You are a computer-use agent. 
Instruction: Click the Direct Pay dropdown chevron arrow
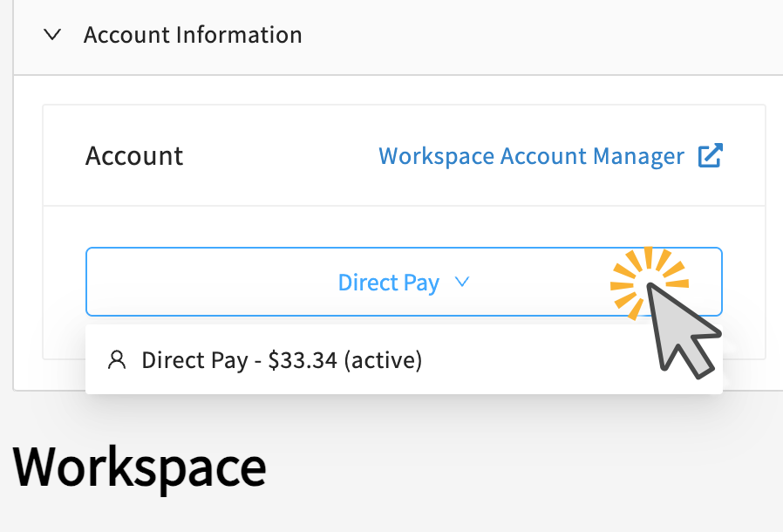[x=462, y=283]
